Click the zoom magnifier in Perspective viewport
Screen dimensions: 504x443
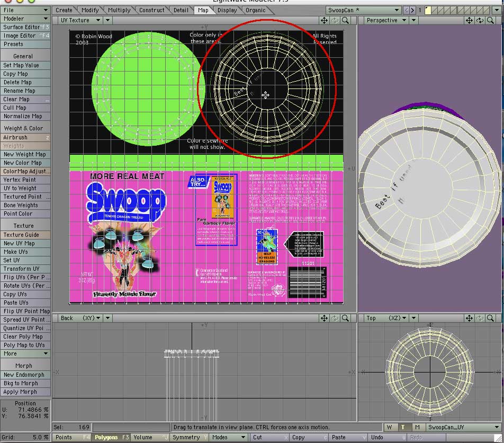pyautogui.click(x=490, y=20)
